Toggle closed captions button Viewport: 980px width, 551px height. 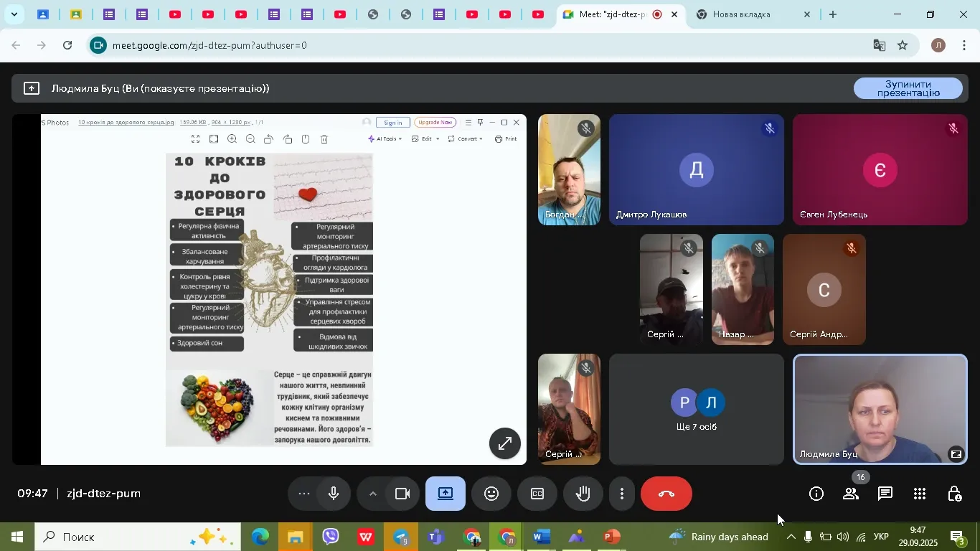[537, 494]
